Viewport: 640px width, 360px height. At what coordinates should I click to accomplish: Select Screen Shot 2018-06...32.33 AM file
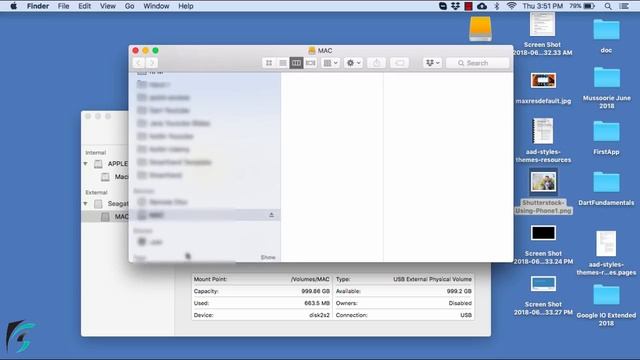coord(542,24)
